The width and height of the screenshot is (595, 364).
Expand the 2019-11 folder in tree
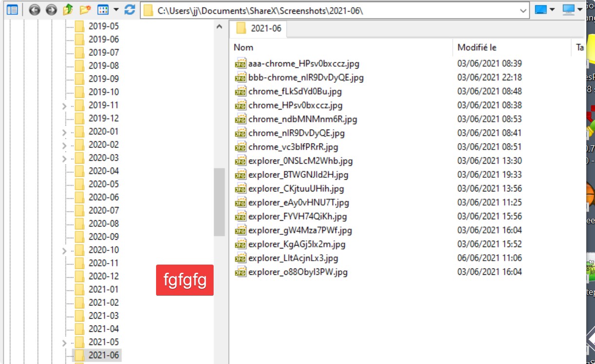point(64,105)
